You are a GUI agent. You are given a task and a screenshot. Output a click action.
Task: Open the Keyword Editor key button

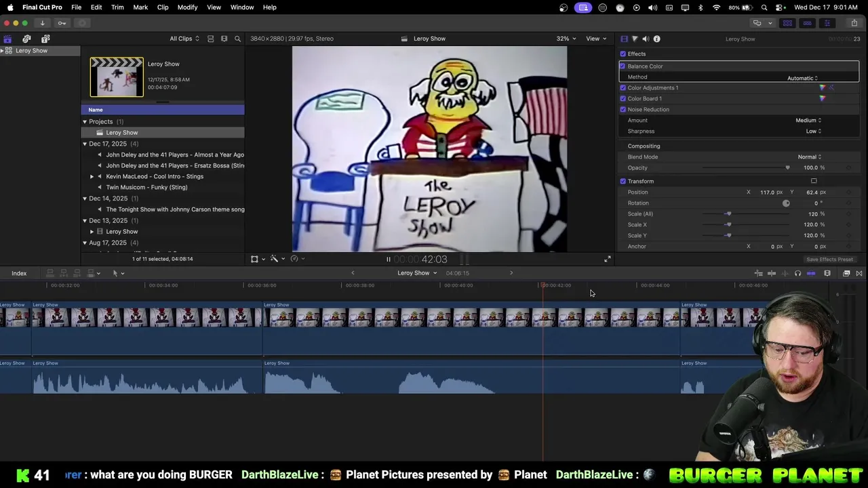click(x=62, y=23)
